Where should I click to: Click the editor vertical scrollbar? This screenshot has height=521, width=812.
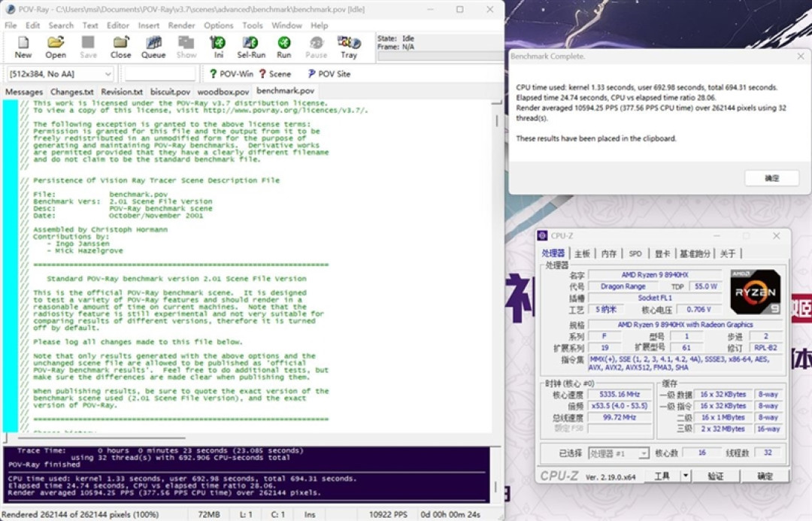pyautogui.click(x=497, y=267)
